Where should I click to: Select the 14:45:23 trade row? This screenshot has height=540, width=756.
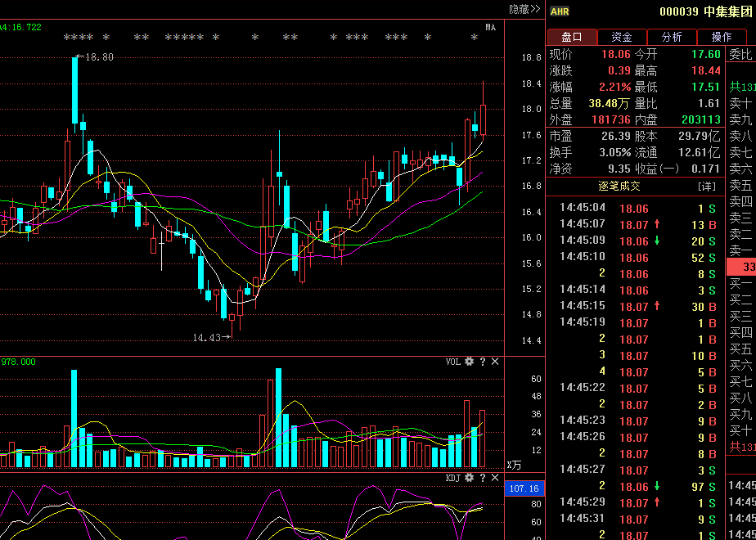click(636, 421)
